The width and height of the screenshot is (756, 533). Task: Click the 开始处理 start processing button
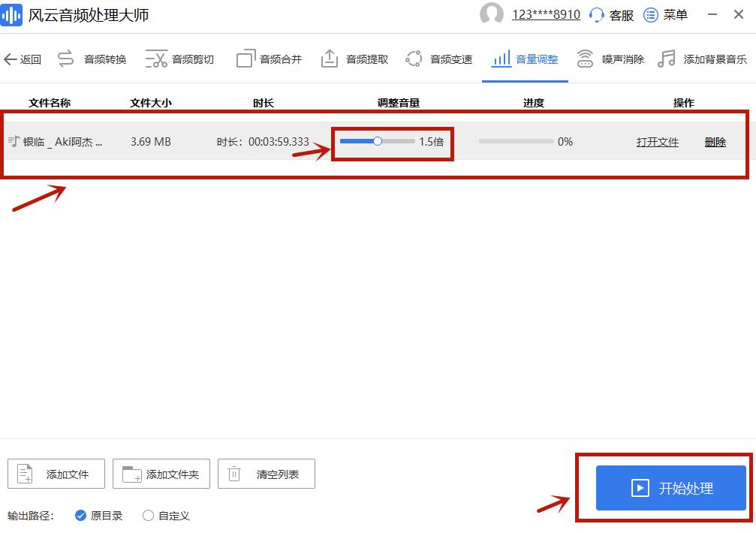669,488
